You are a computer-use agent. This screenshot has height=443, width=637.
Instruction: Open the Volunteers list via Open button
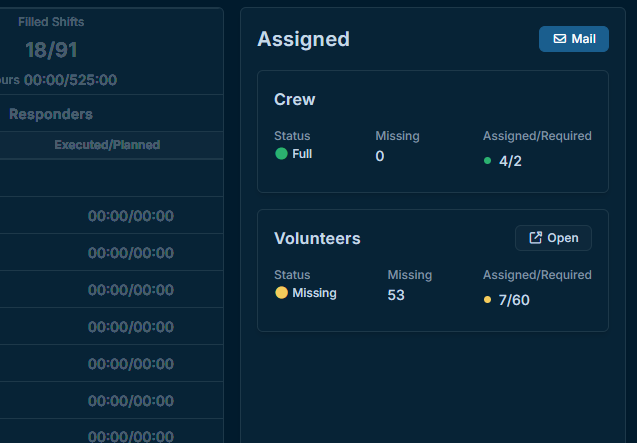(553, 238)
